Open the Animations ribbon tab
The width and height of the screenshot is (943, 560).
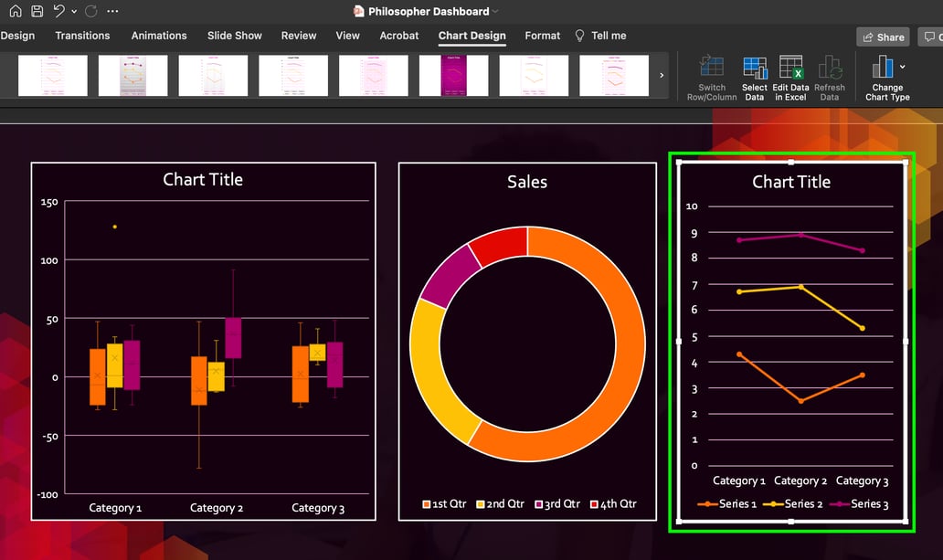coord(158,36)
